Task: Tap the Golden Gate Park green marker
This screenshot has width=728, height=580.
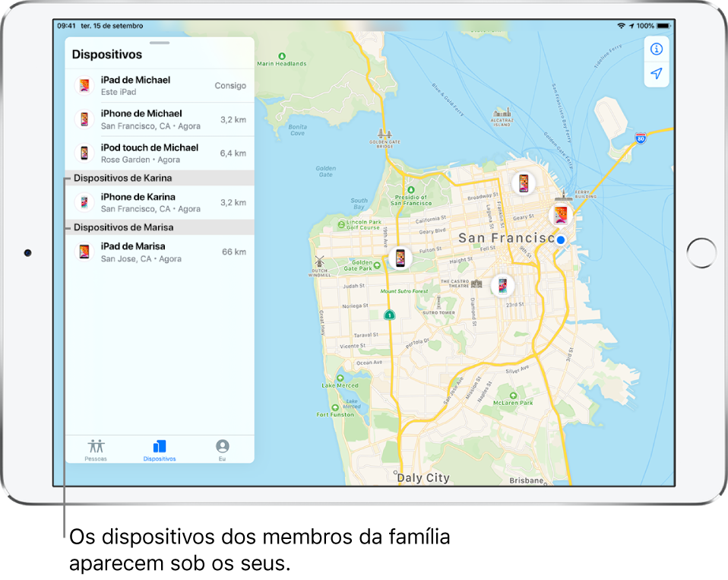Action: 377,265
